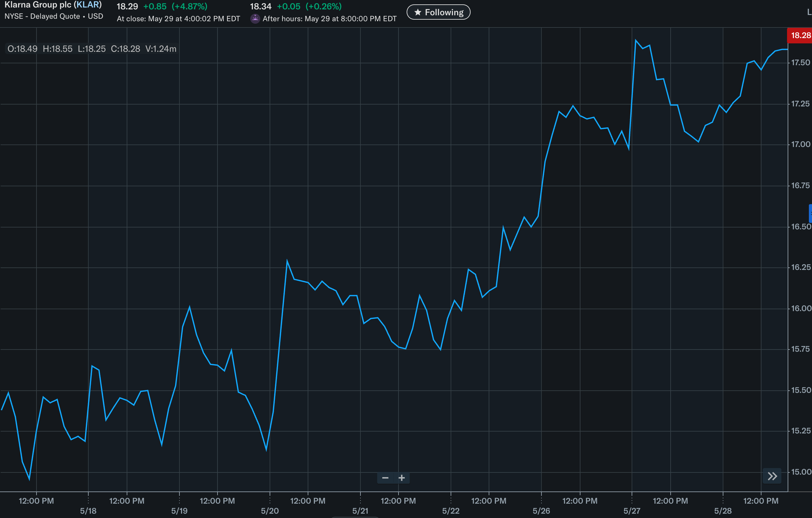Select the 5/27 date label
Image resolution: width=812 pixels, height=518 pixels.
(632, 511)
